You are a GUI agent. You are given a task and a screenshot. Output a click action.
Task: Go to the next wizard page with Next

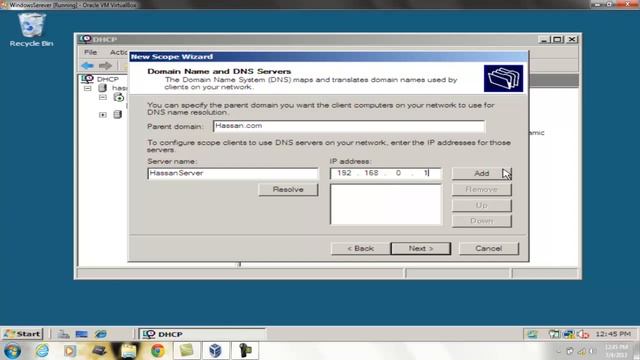tap(420, 249)
